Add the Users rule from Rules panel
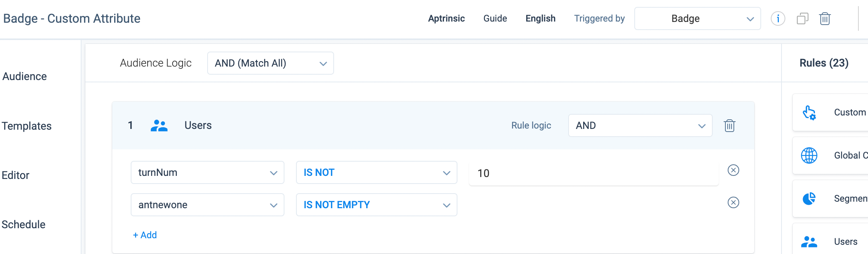Viewport: 868px width, 254px height. pos(830,241)
